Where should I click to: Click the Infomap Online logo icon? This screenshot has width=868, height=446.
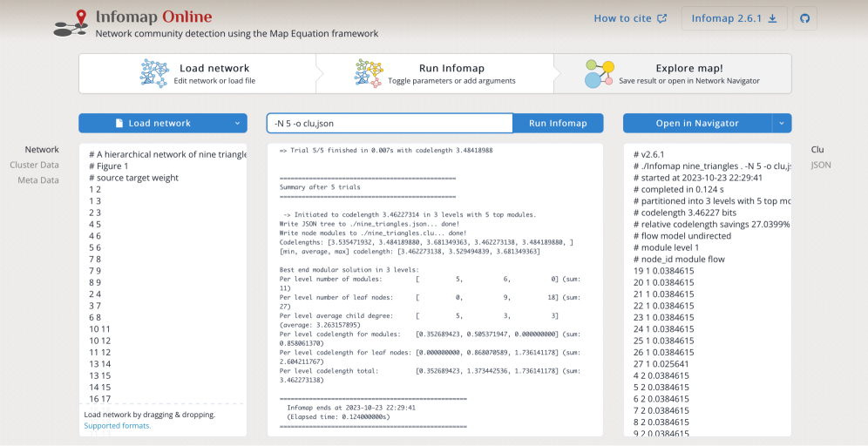(70, 23)
